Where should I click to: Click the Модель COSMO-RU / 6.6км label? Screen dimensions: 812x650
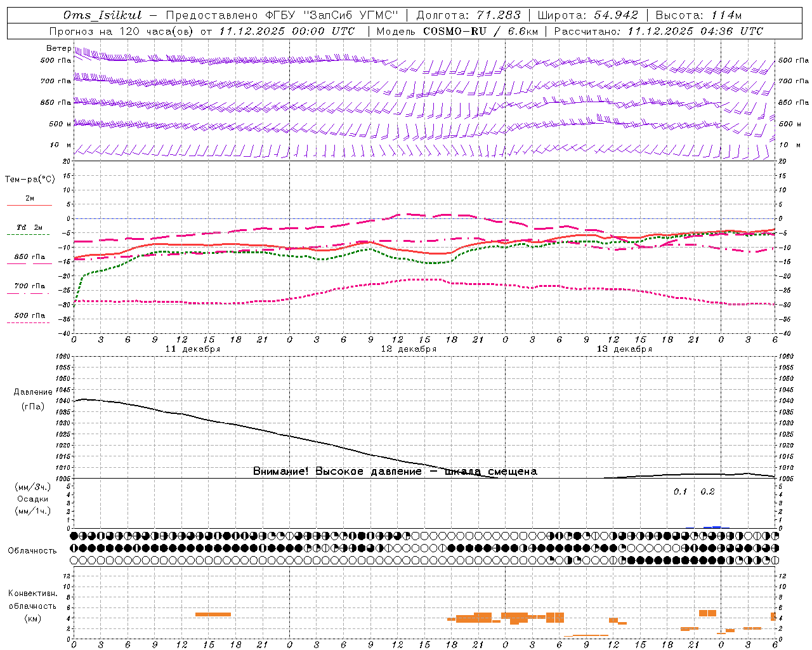coord(457,31)
